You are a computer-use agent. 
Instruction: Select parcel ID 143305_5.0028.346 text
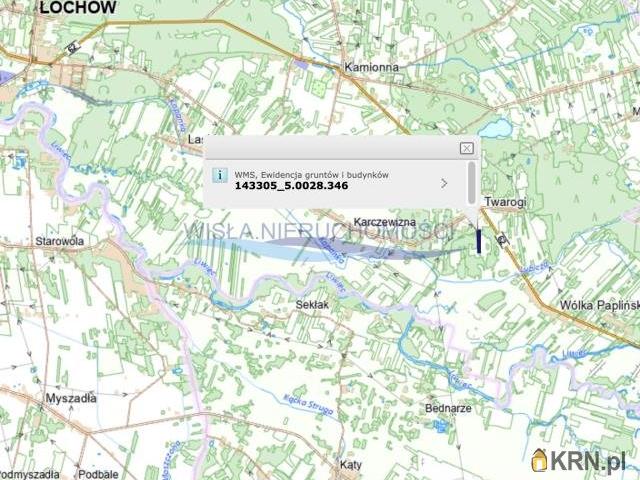[291, 186]
